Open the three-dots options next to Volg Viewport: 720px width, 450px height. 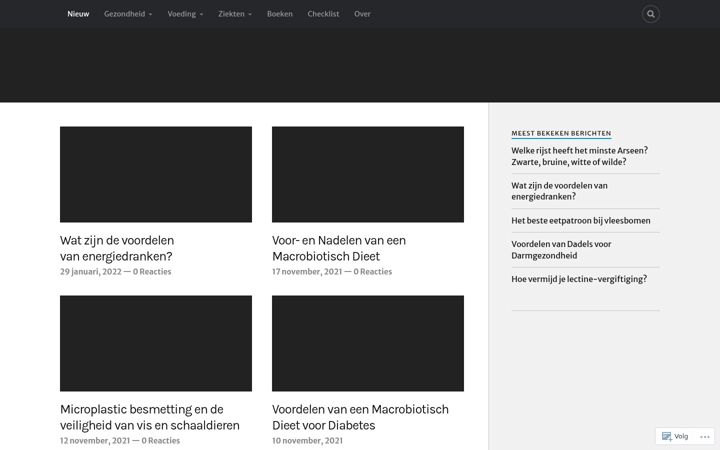705,437
